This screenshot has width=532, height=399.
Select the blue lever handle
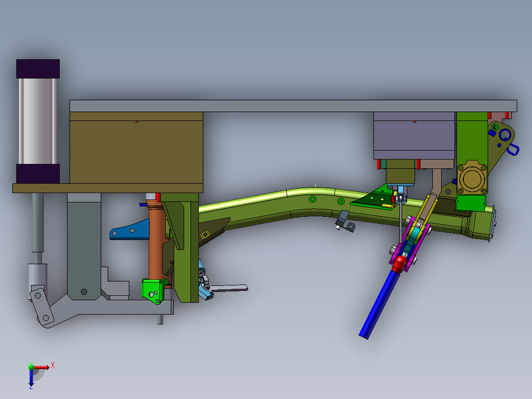point(380,305)
